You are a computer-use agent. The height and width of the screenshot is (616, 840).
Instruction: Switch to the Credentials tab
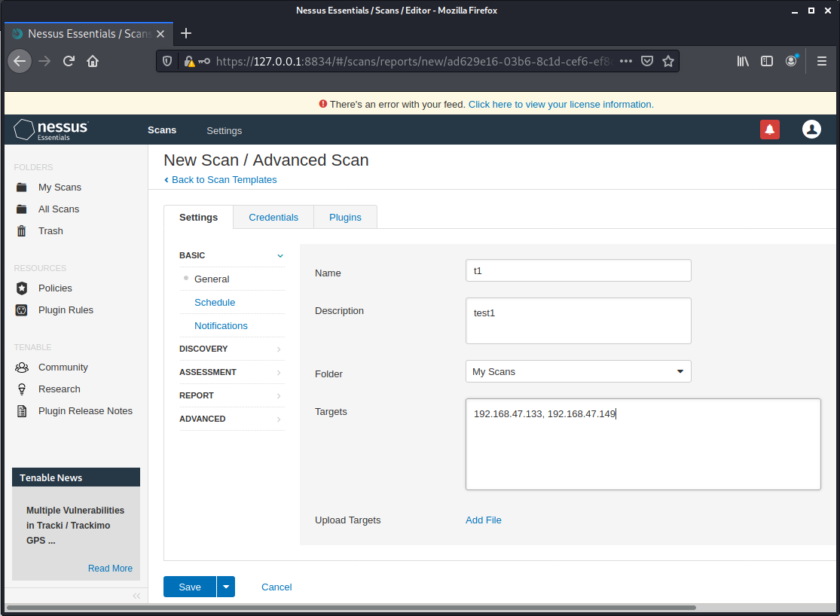[273, 218]
